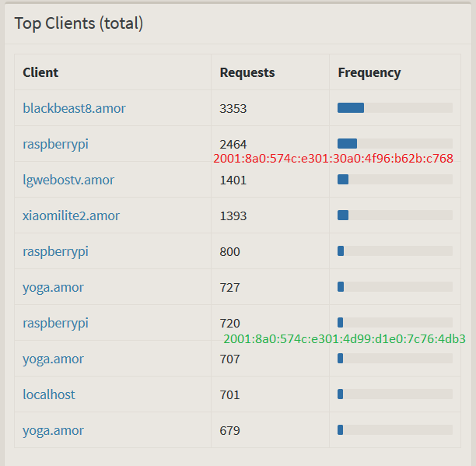Open yoga.amor client with 727 requests
476x466 pixels.
tap(53, 288)
